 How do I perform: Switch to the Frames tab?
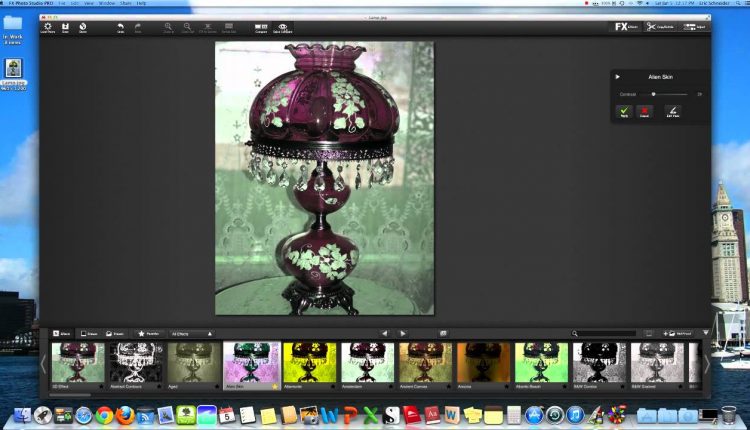(x=89, y=333)
